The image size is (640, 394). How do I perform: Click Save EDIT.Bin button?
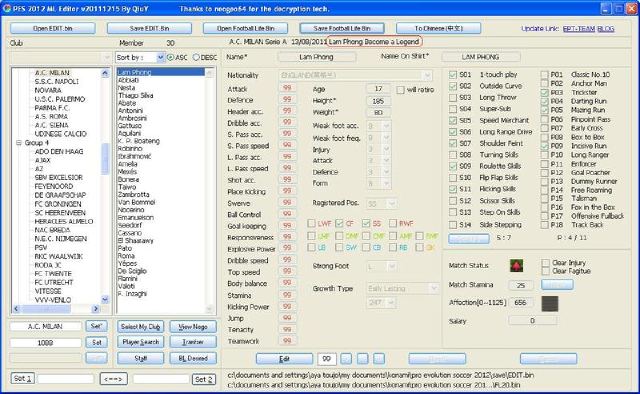click(x=149, y=29)
